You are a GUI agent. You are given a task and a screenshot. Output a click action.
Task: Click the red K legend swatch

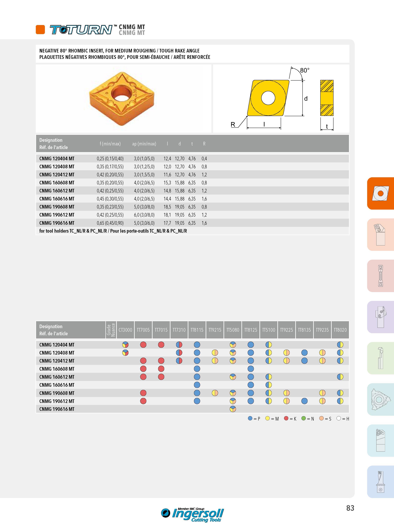(286, 418)
